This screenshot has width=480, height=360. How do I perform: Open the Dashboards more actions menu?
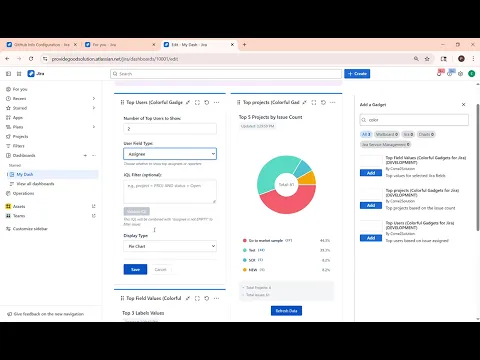(x=94, y=155)
